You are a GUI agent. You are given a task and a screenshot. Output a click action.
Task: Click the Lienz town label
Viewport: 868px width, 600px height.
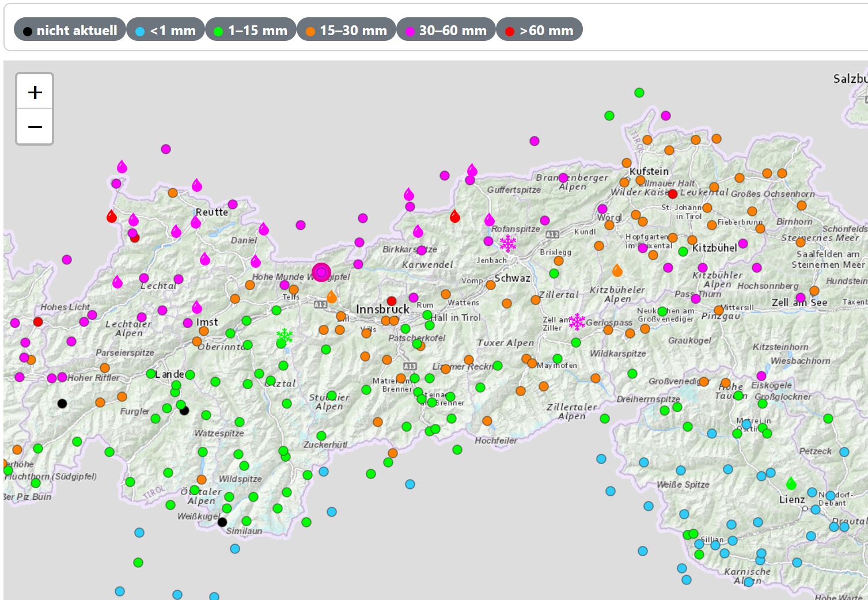(x=792, y=499)
